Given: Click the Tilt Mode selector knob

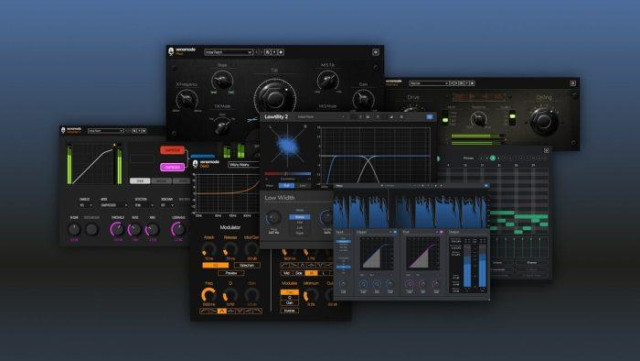Looking at the screenshot, I should [222, 127].
